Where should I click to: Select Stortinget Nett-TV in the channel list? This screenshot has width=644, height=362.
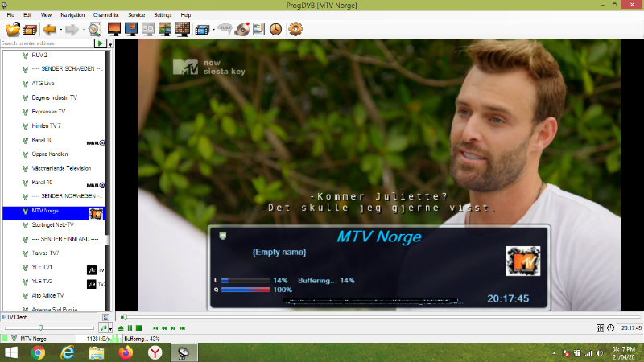tap(52, 225)
